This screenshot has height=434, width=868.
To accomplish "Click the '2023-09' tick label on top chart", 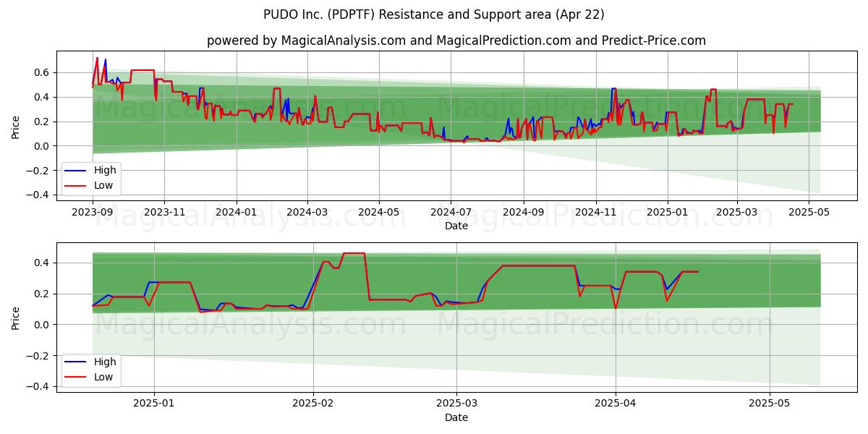I will (x=93, y=212).
